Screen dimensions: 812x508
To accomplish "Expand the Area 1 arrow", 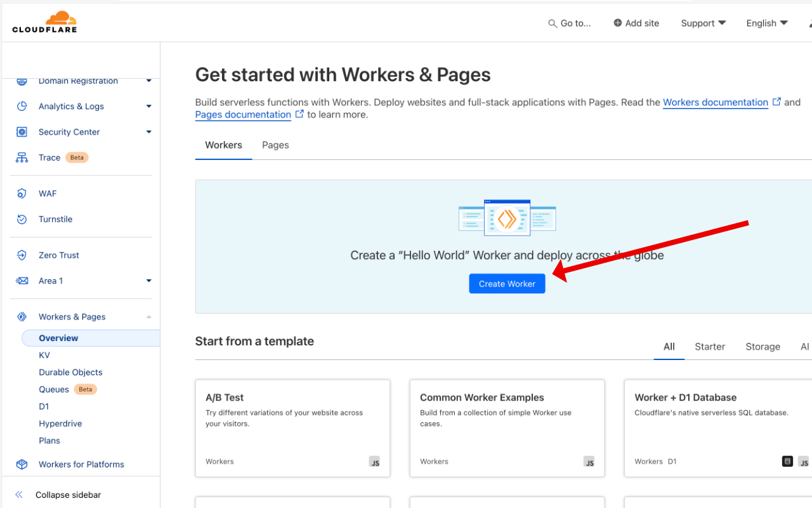I will pyautogui.click(x=149, y=281).
